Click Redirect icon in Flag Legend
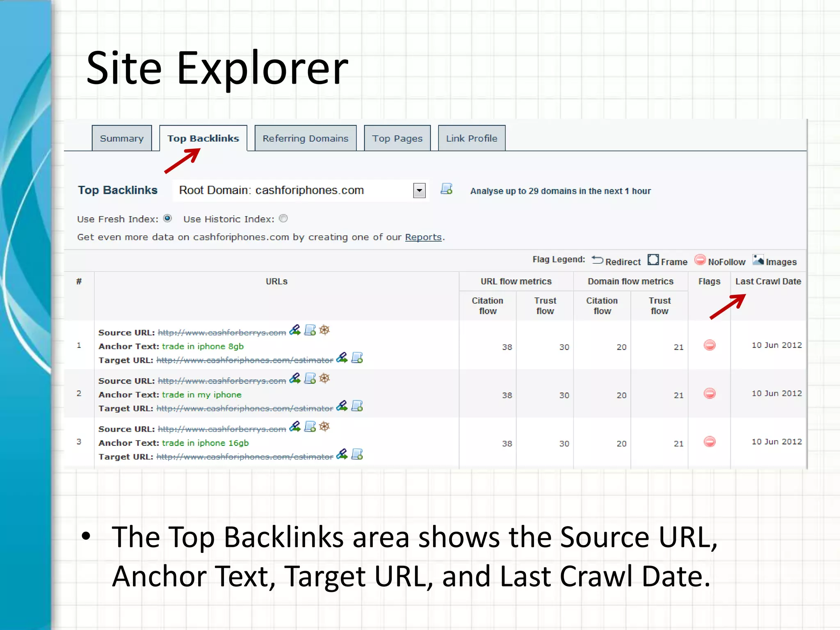Viewport: 840px width, 630px height. click(x=597, y=260)
